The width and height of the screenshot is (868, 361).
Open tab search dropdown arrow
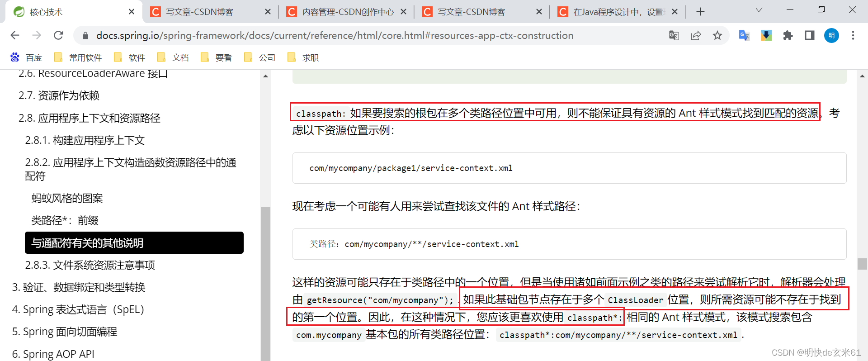pos(759,10)
